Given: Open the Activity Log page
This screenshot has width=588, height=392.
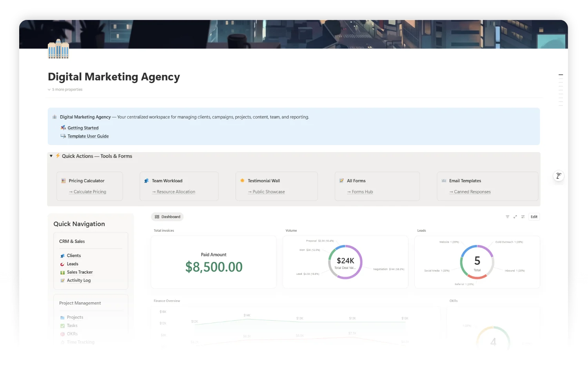Looking at the screenshot, I should click(79, 280).
